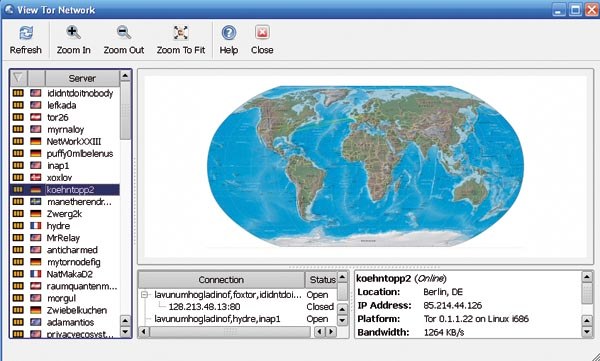Image resolution: width=600 pixels, height=361 pixels.
Task: Click the flag beside manetherendr...
Action: (x=36, y=201)
